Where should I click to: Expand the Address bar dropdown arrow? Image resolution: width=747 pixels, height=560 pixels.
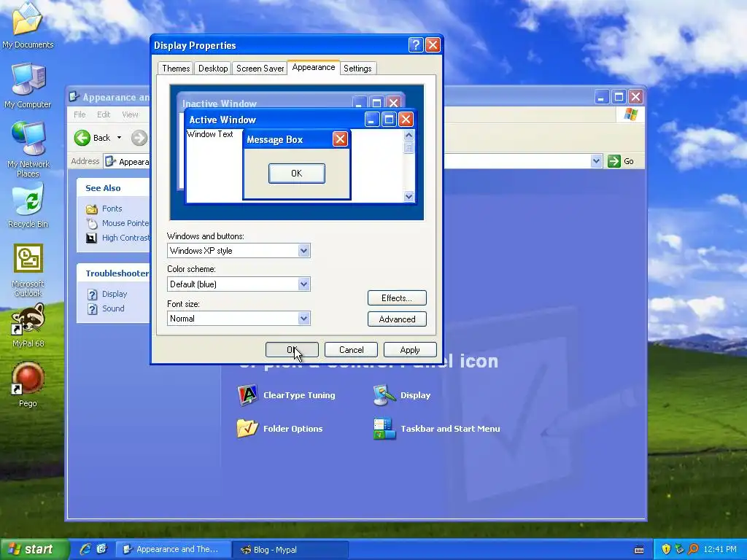coord(596,161)
